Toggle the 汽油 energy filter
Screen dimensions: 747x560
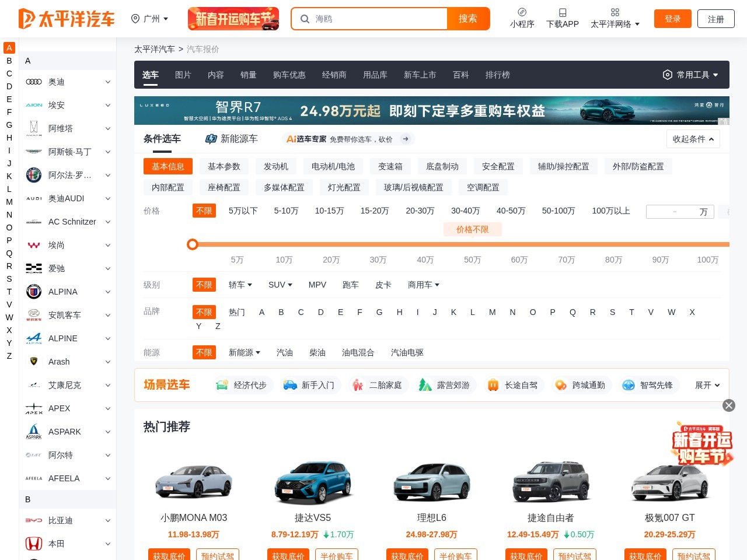(x=284, y=352)
